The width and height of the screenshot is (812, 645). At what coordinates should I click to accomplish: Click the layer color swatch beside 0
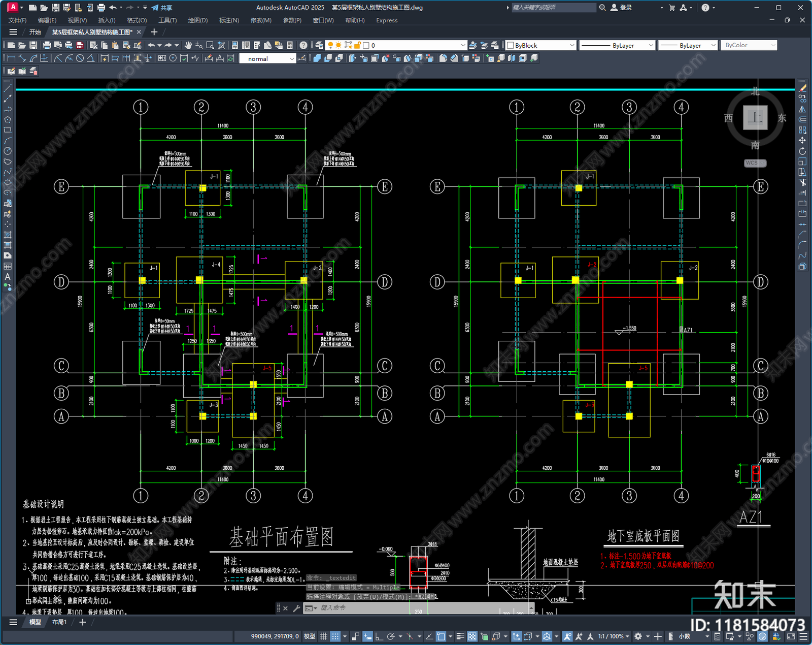pos(366,45)
